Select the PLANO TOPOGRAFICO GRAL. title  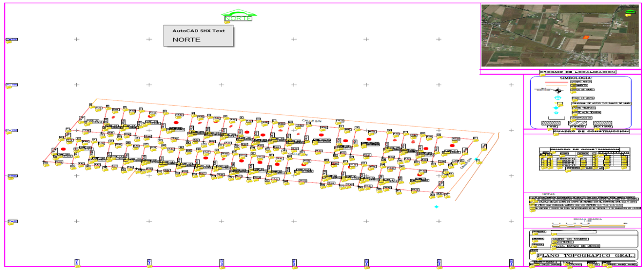(586, 255)
